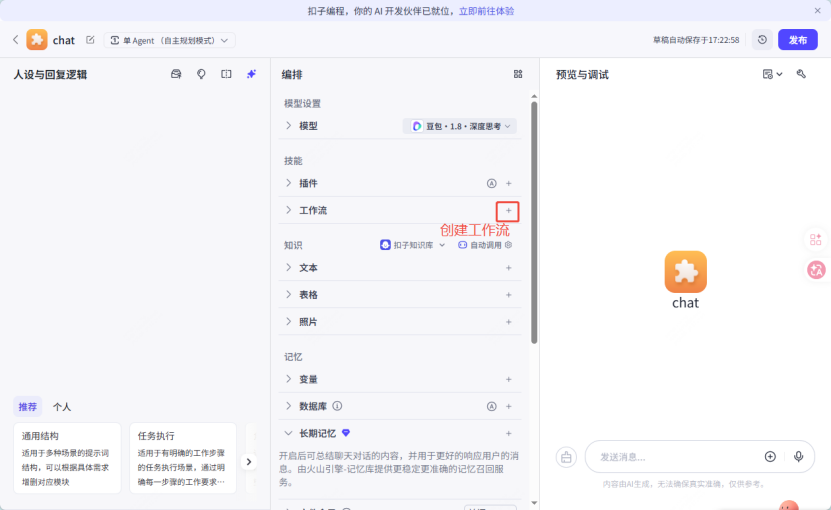Click the orange chat bot avatar in header
Viewport: 831px width, 510px height.
tap(37, 40)
